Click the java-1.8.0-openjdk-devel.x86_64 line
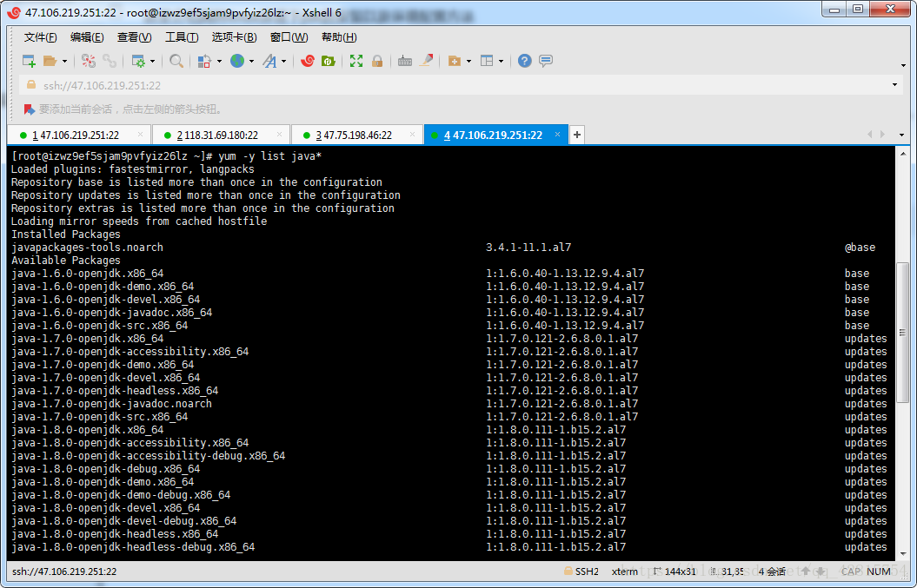Screen dimensions: 917x588 point(105,508)
